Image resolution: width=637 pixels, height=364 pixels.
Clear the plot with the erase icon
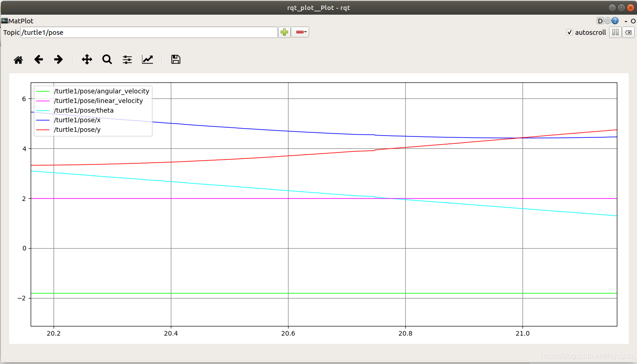(x=628, y=33)
